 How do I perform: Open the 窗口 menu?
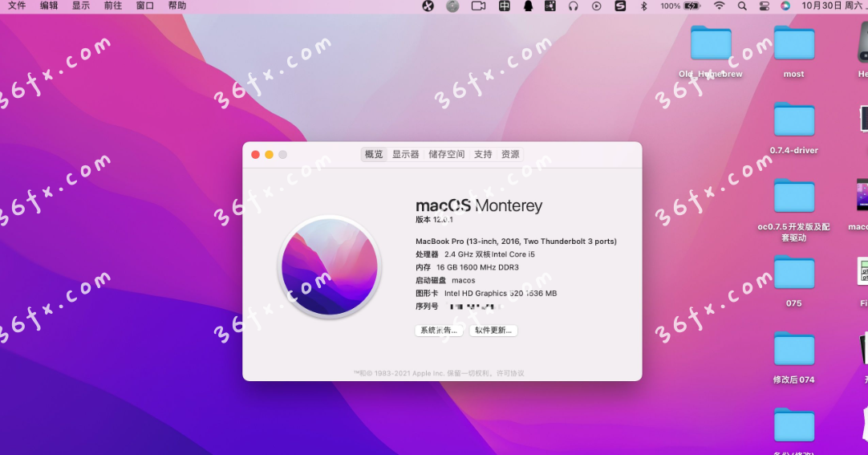[x=145, y=6]
